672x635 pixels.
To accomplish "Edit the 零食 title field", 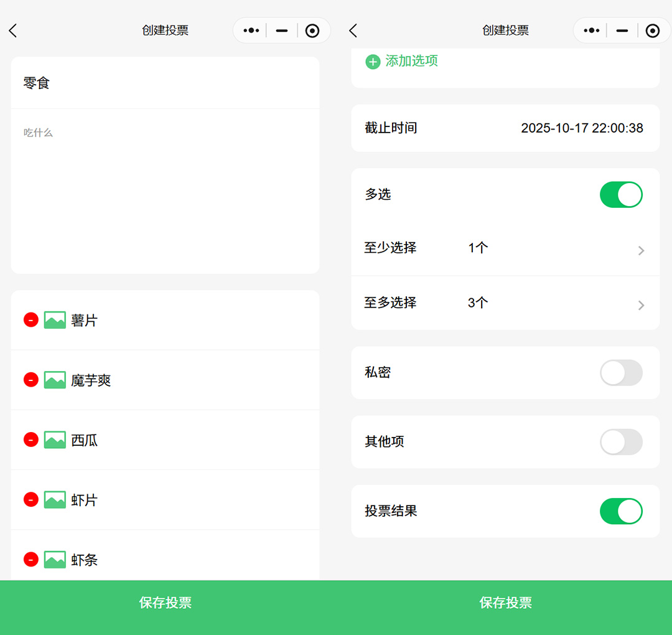I will click(165, 83).
